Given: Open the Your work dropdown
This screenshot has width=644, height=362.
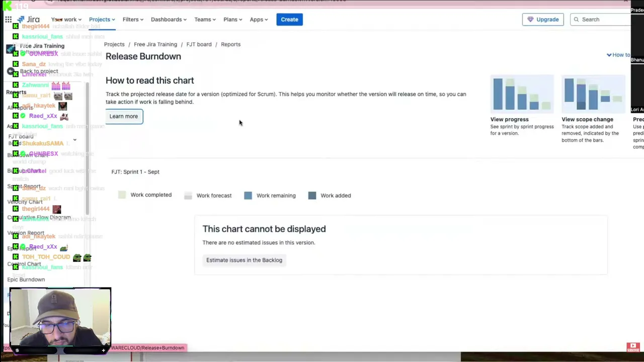Looking at the screenshot, I should coord(66,20).
